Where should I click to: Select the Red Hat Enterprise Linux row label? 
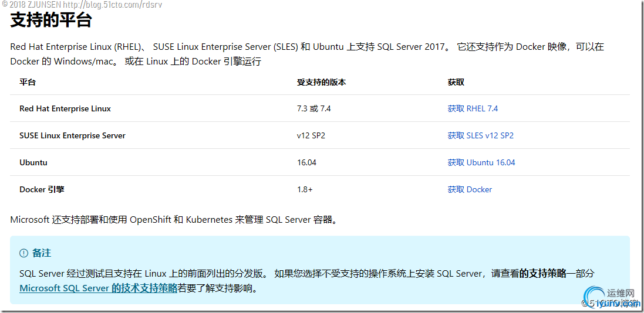[x=65, y=108]
